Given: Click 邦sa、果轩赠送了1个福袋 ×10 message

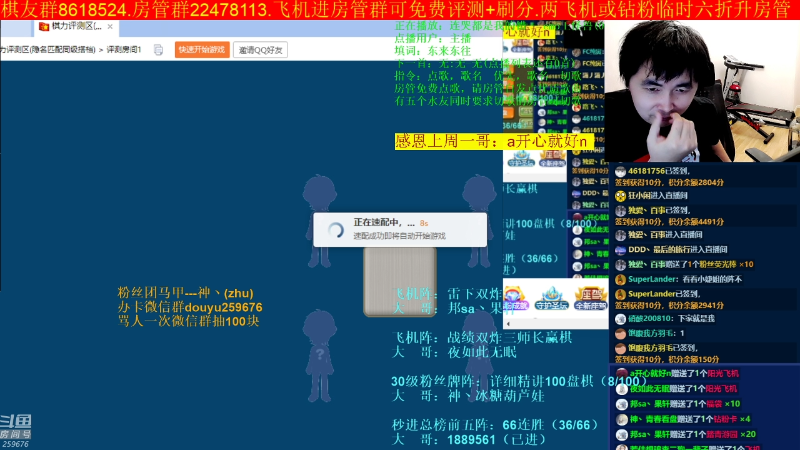Looking at the screenshot, I should (x=684, y=404).
